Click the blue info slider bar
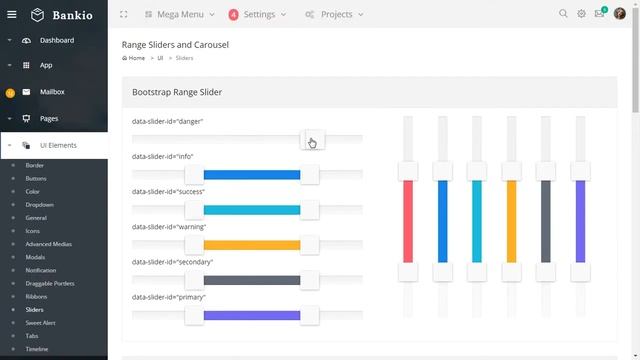 click(x=252, y=175)
